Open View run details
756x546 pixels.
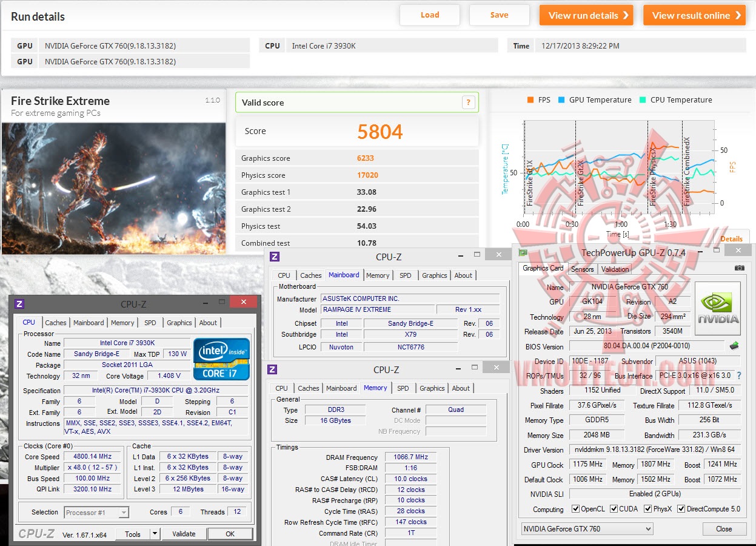tap(586, 15)
